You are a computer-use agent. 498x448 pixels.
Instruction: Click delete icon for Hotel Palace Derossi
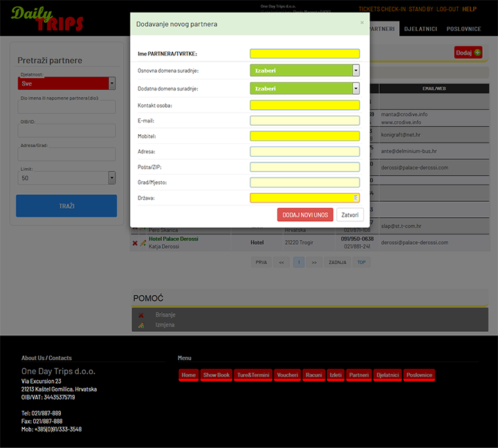pos(135,243)
